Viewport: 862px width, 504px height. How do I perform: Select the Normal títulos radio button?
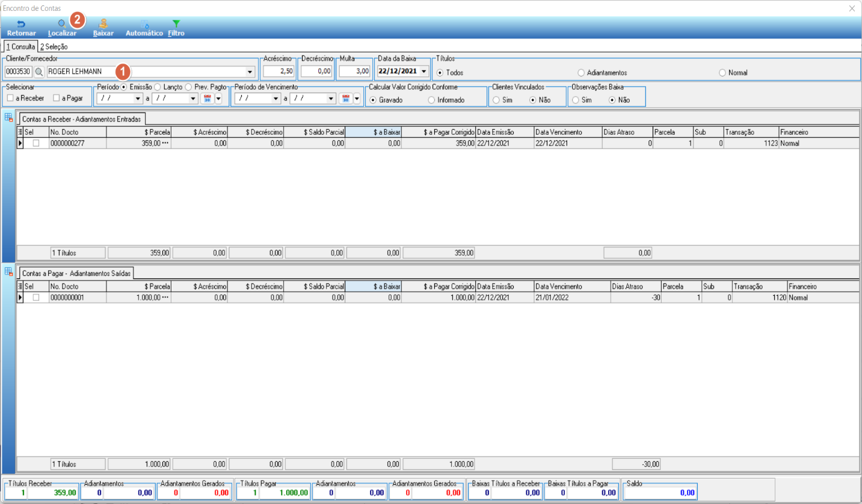[x=722, y=72]
